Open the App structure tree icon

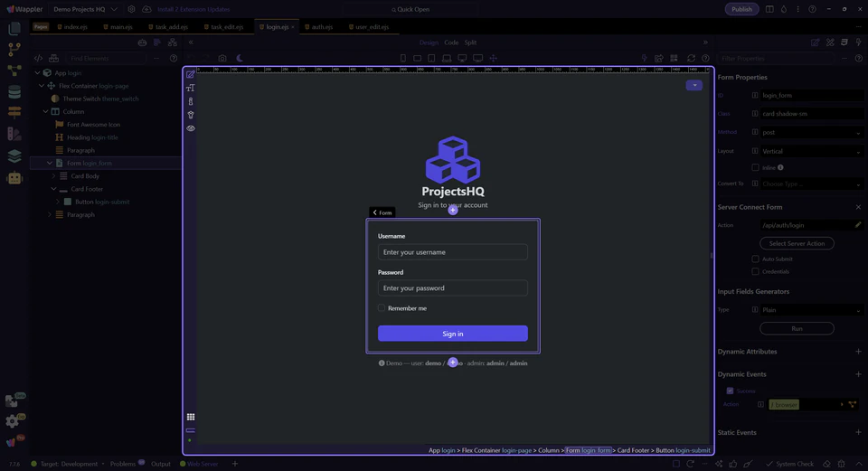point(172,42)
